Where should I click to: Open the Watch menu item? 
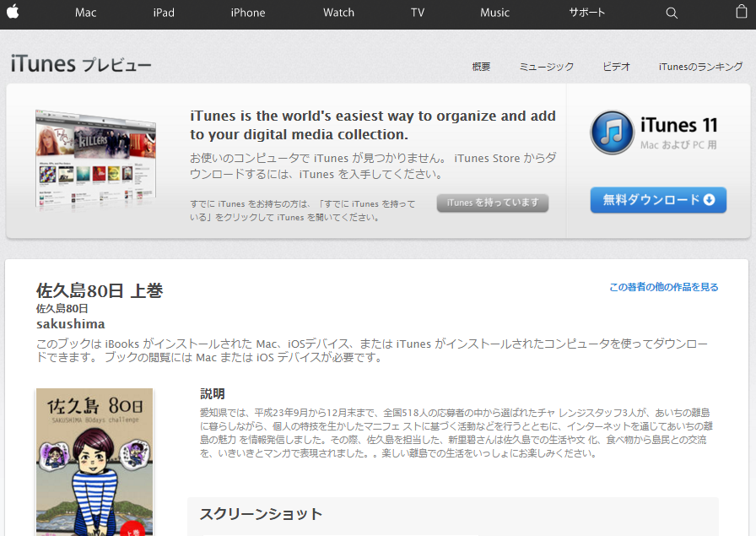click(x=338, y=13)
